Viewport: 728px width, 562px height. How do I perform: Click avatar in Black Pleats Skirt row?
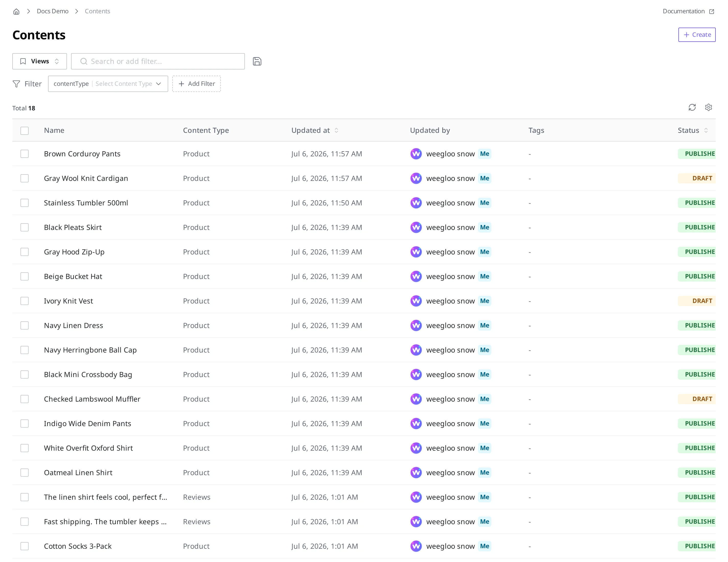pos(416,228)
